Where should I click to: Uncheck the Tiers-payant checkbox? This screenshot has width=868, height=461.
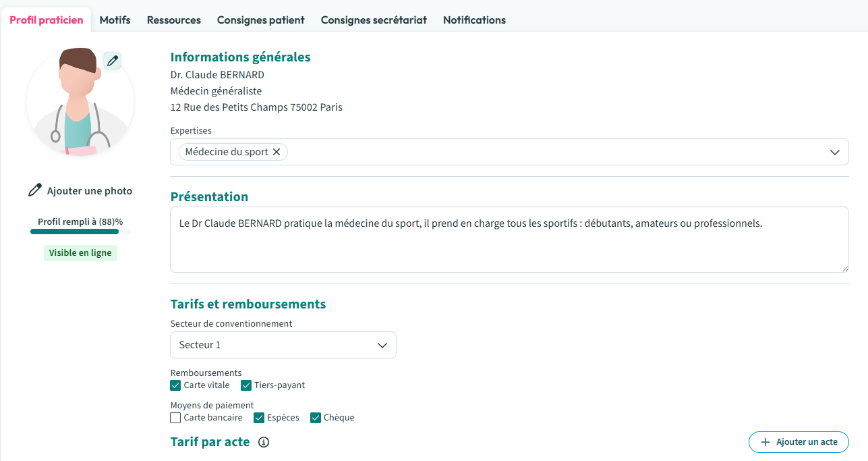point(246,385)
